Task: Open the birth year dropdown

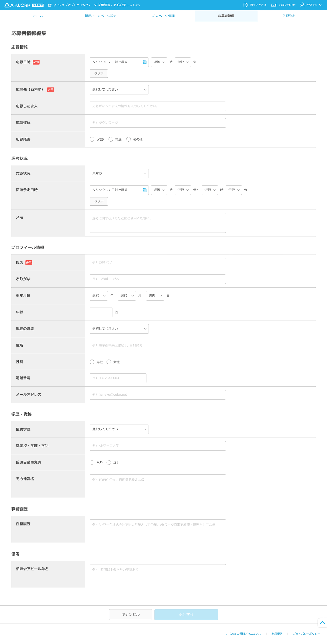Action: (99, 296)
